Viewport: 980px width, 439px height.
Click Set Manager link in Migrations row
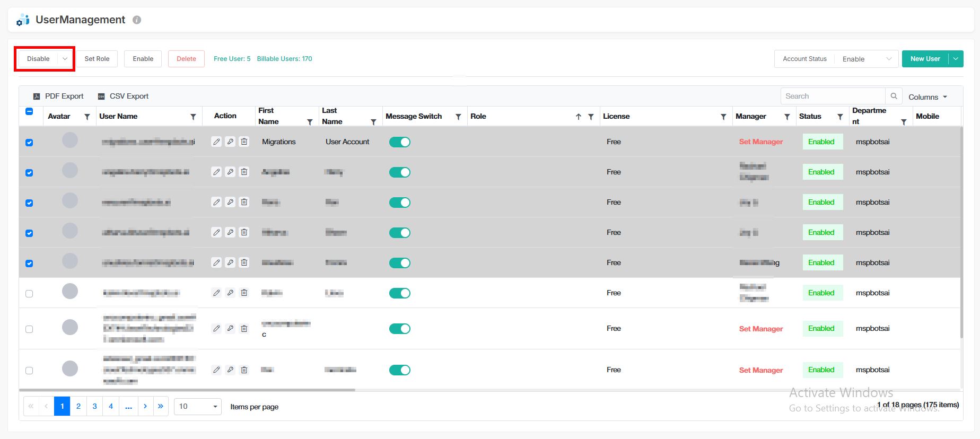tap(761, 142)
